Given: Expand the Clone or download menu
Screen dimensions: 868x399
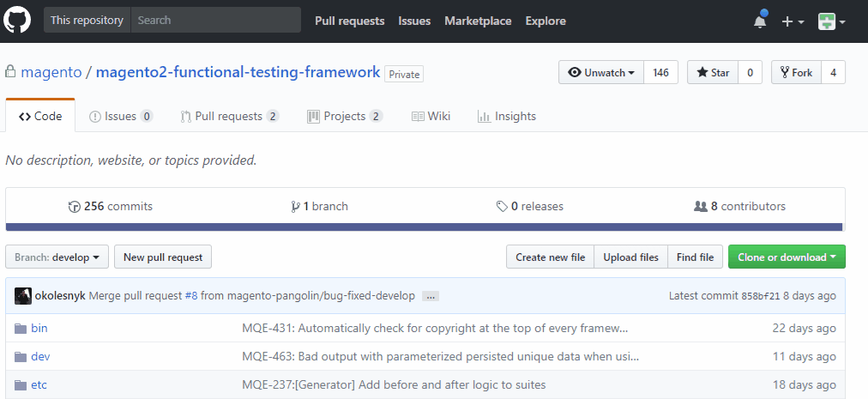Looking at the screenshot, I should click(787, 257).
